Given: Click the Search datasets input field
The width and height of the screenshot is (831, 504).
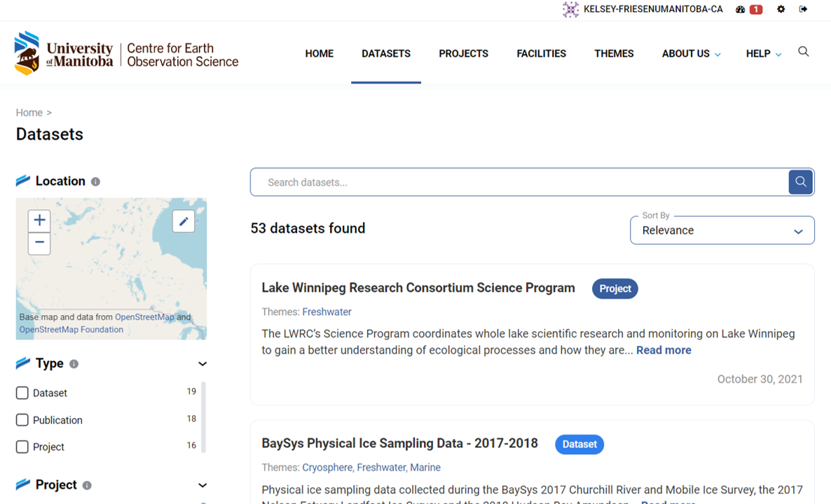Looking at the screenshot, I should point(518,183).
